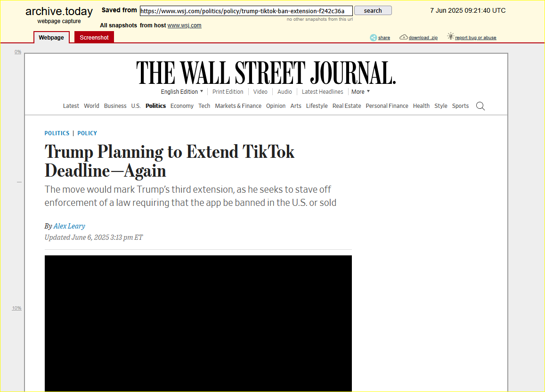Click the download .zip link
The width and height of the screenshot is (545, 392).
[x=423, y=38]
